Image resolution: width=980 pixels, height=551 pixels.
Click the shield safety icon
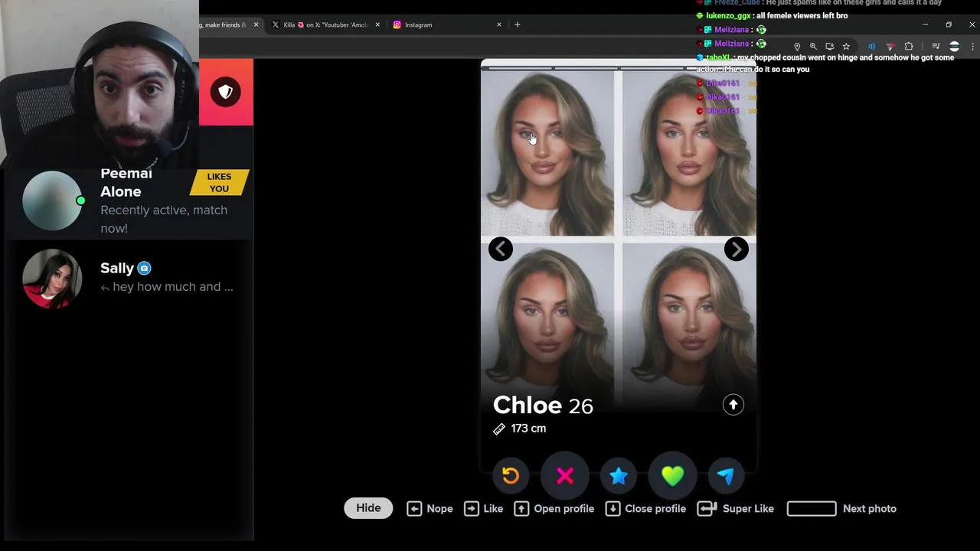pyautogui.click(x=225, y=92)
